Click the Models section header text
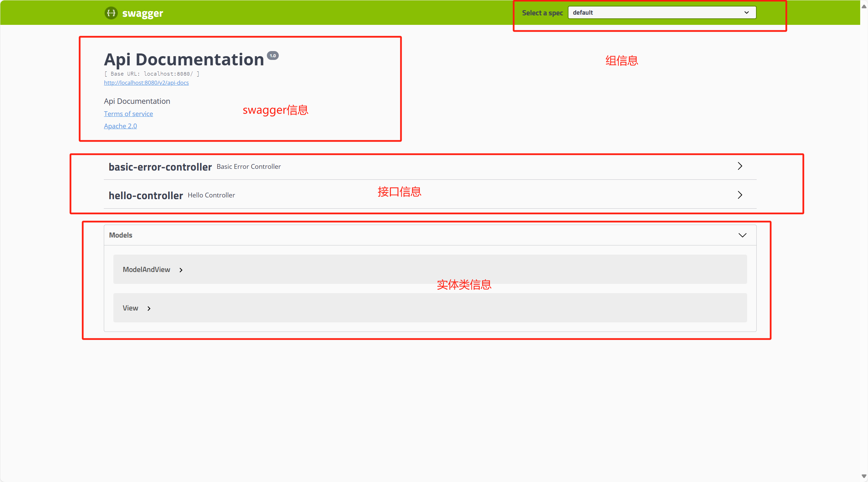Screen dimensions: 868x482 coord(120,235)
